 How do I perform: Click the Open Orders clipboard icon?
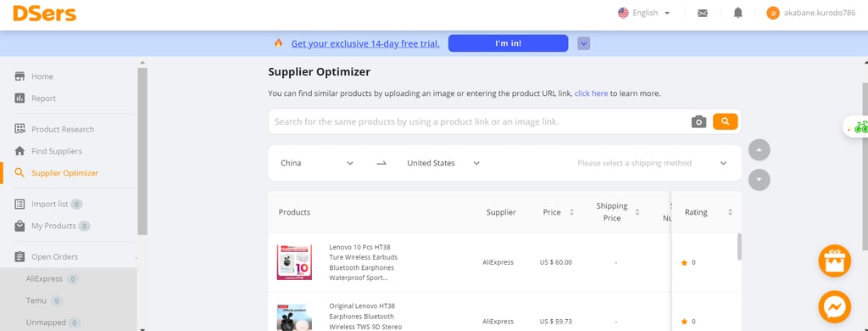tap(20, 256)
